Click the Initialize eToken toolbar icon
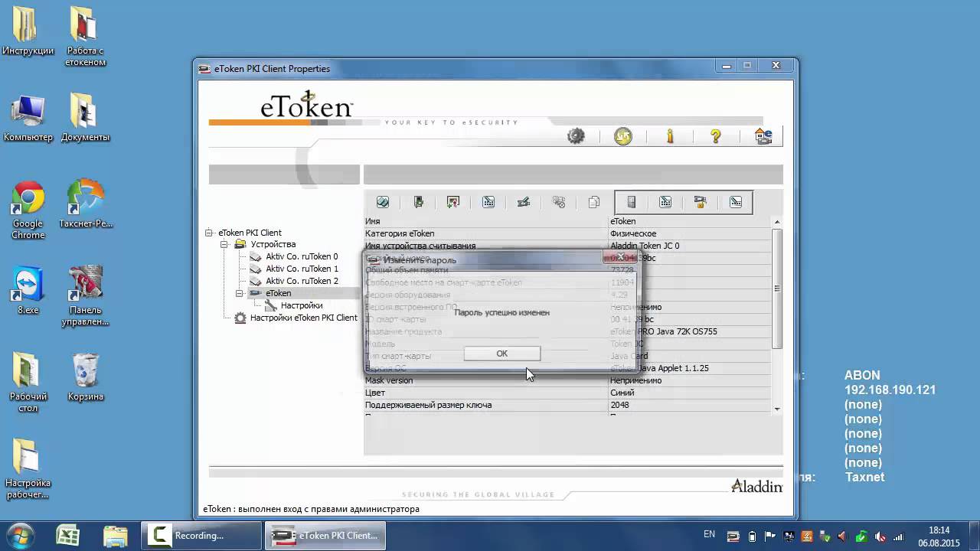 click(x=383, y=202)
